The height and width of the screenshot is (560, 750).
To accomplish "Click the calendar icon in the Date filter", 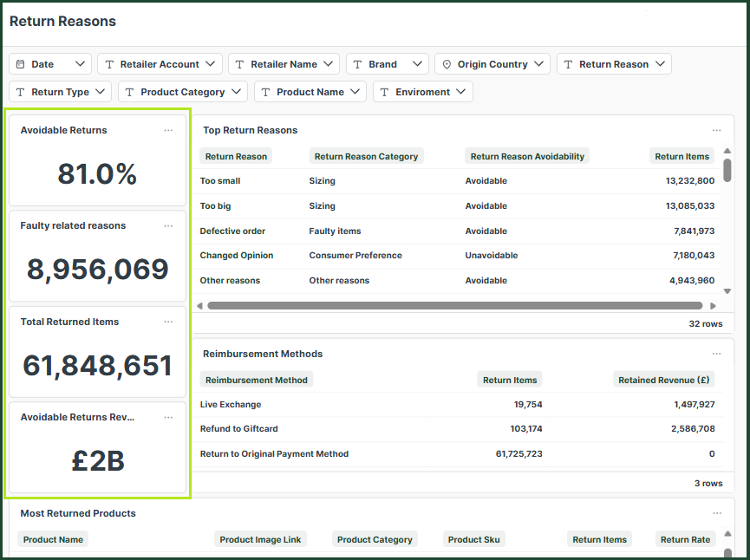I will tap(20, 64).
